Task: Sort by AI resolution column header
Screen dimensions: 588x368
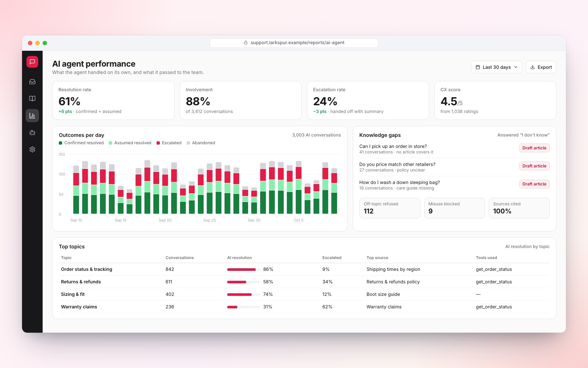Action: [x=239, y=258]
